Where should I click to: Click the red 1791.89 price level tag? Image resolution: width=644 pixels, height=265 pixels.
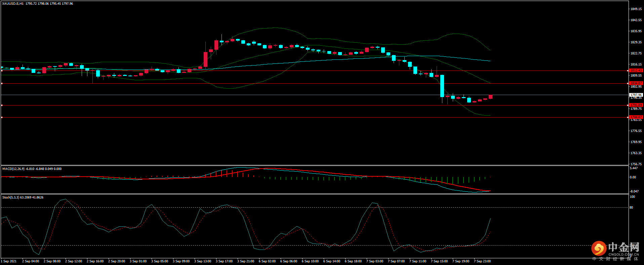coord(636,105)
